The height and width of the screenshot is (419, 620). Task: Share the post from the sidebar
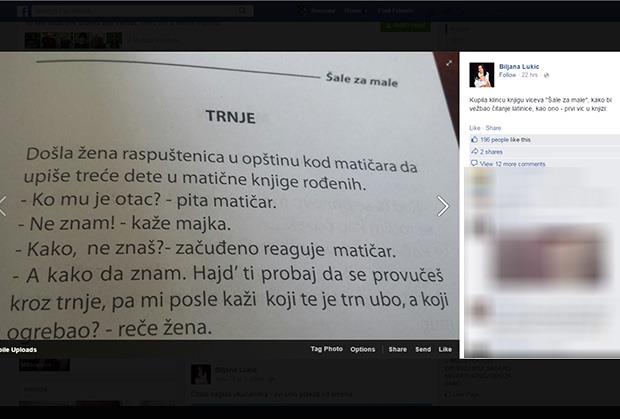pos(493,128)
